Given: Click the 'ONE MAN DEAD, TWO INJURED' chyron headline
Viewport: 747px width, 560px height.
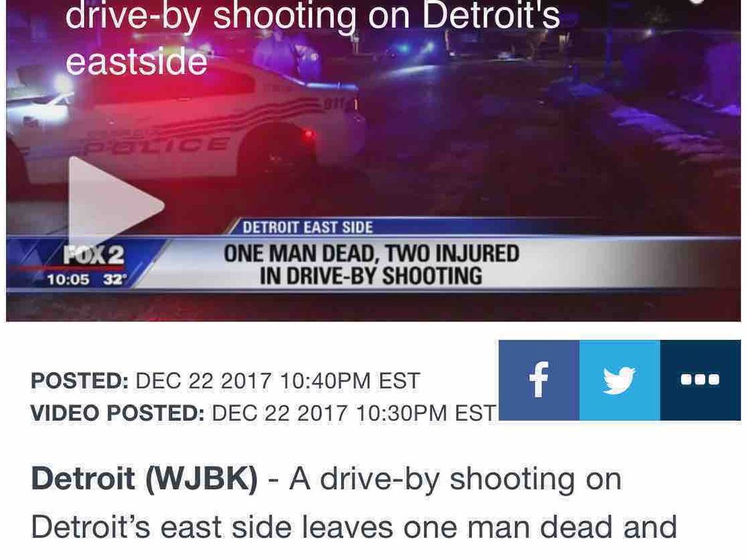Looking at the screenshot, I should tap(371, 254).
